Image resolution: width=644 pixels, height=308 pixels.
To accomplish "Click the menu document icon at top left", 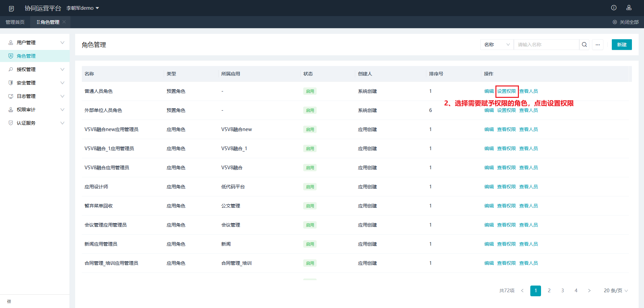I will [11, 8].
